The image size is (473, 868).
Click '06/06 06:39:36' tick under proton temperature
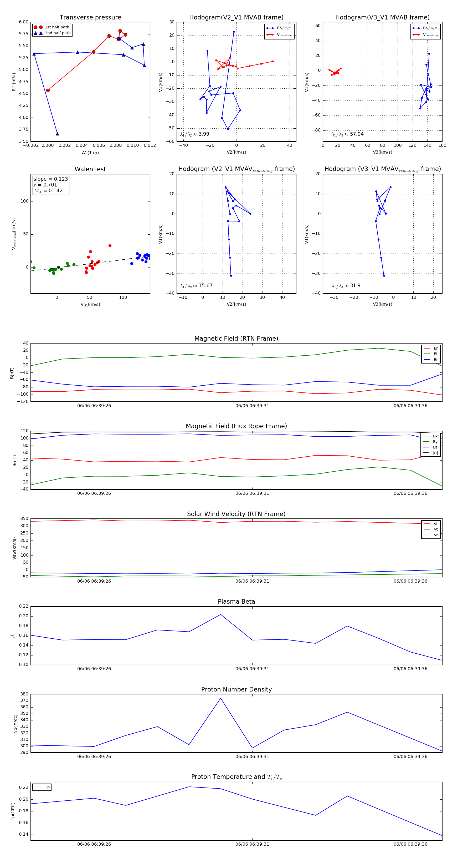[410, 844]
